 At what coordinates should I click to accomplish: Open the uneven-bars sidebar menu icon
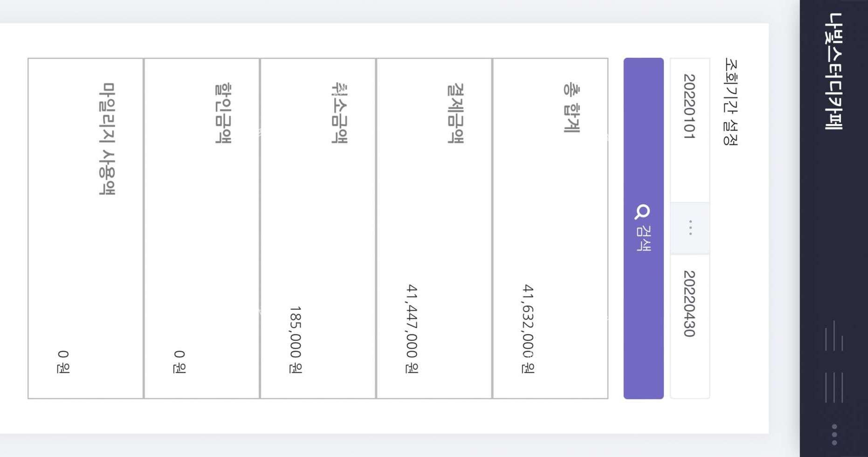834,336
